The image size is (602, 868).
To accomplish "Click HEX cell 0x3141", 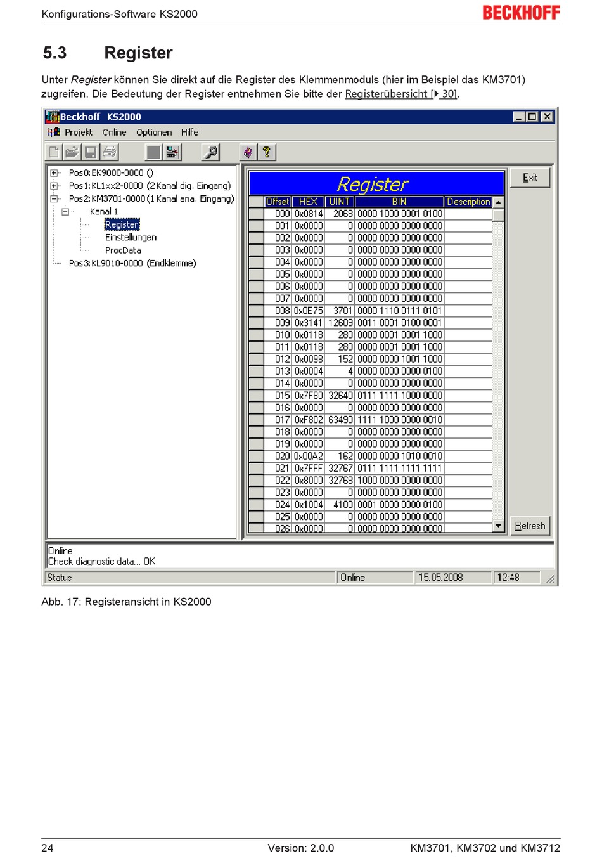I will pyautogui.click(x=308, y=323).
